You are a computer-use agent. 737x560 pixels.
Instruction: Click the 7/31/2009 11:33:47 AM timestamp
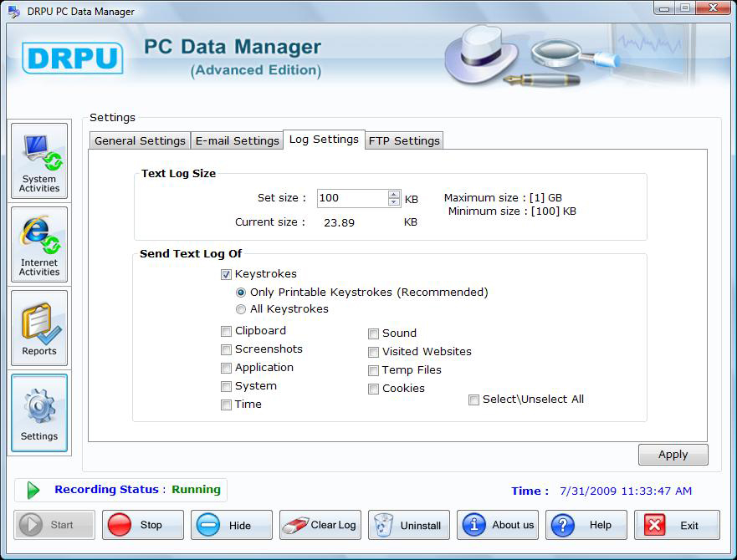point(626,491)
